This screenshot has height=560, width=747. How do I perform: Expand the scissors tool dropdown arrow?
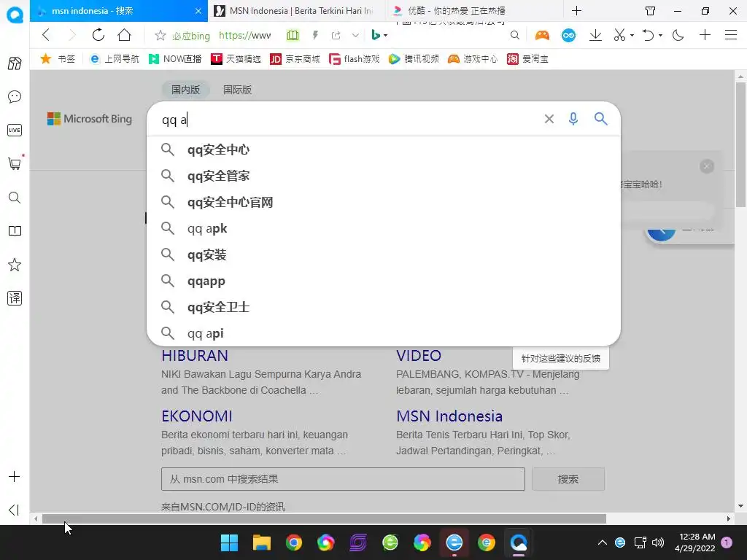pyautogui.click(x=632, y=35)
